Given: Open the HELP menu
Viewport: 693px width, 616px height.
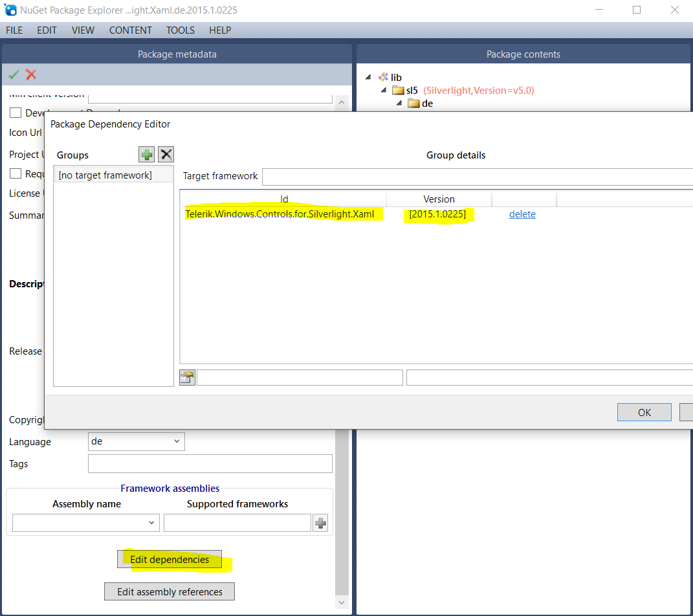Looking at the screenshot, I should 220,30.
